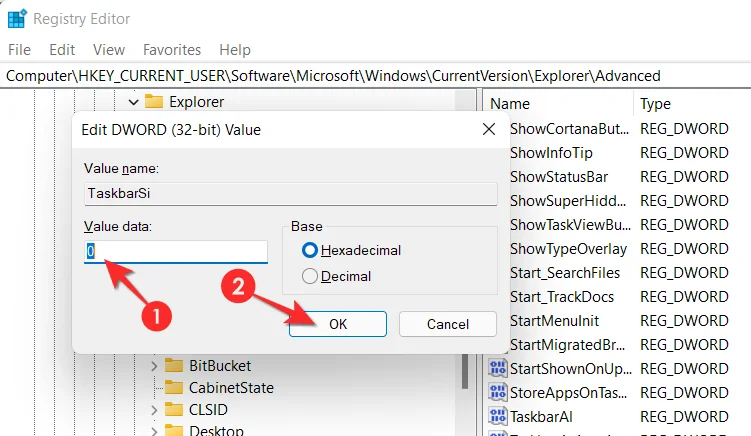Image resolution: width=751 pixels, height=436 pixels.
Task: Click REG_DWORD type of TaskbarAl
Action: (684, 416)
